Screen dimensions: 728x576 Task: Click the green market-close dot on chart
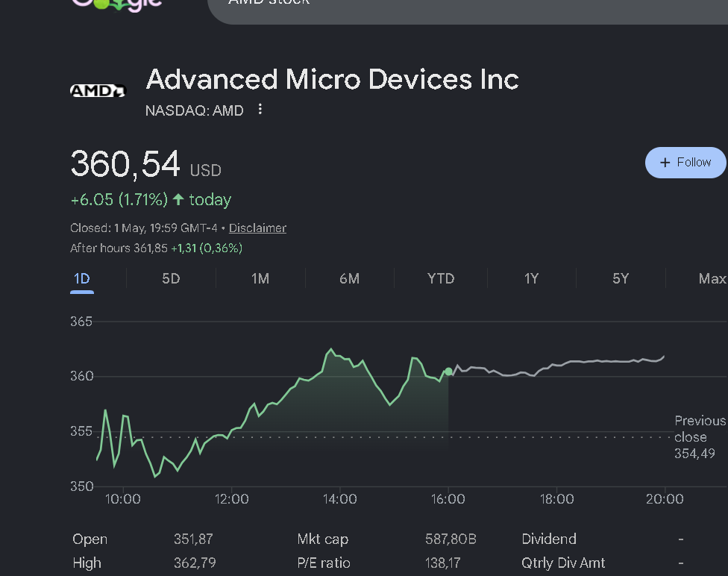448,371
